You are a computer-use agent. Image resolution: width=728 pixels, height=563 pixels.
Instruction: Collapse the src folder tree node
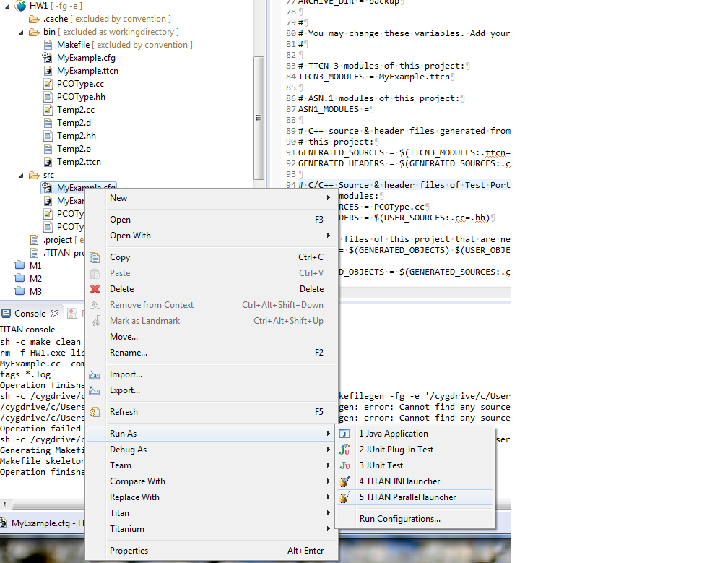pos(21,176)
